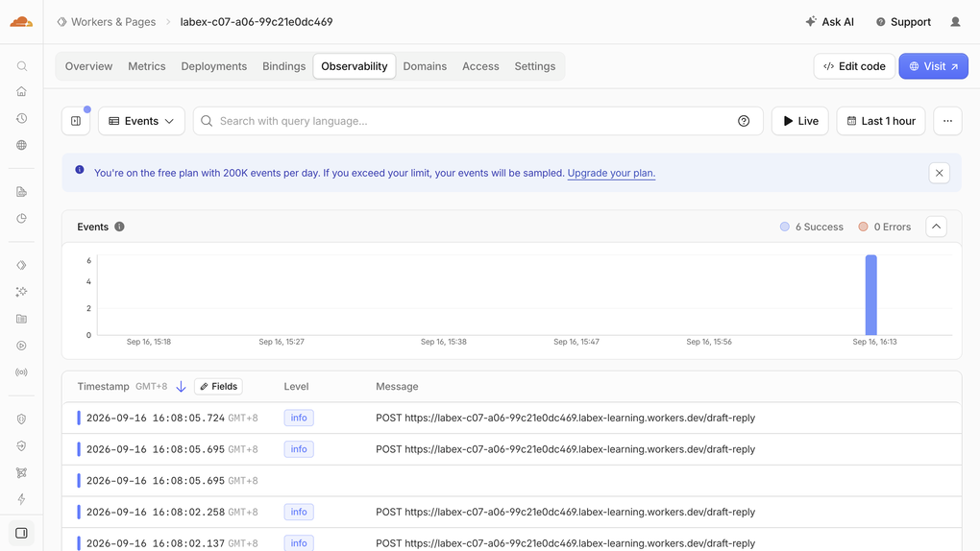This screenshot has height=551, width=980.
Task: Click the blue event bar in chart
Action: pyautogui.click(x=870, y=295)
